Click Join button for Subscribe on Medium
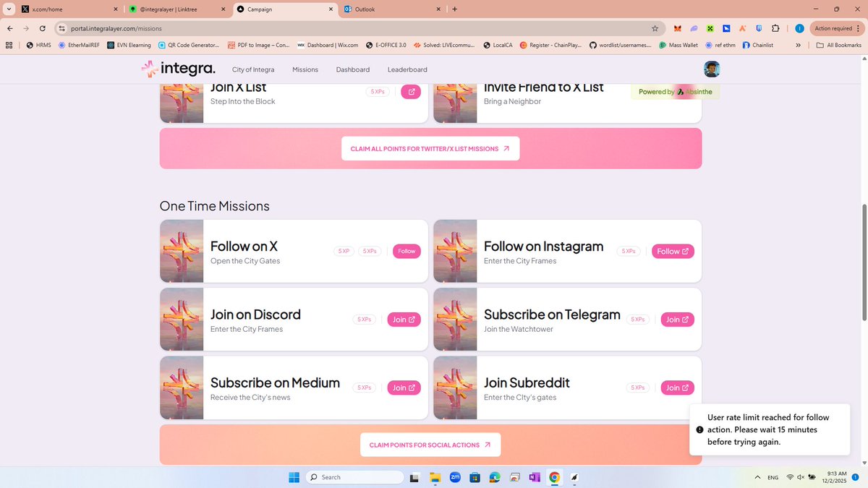 pyautogui.click(x=404, y=388)
